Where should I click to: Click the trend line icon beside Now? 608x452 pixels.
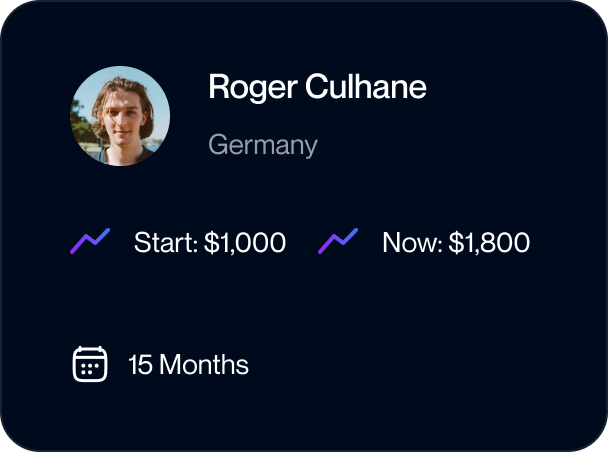[338, 241]
